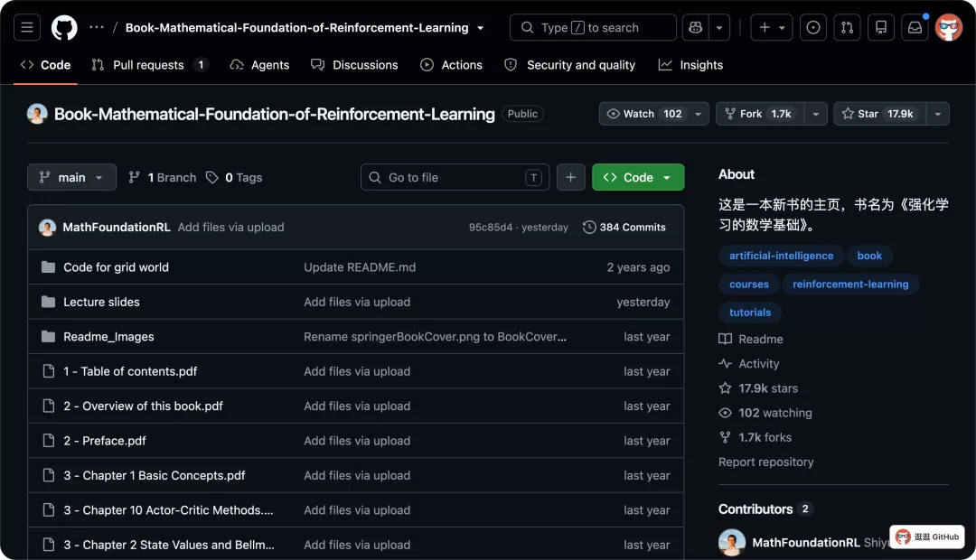This screenshot has height=560, width=976.
Task: Expand the Watch options dropdown arrow
Action: point(698,114)
